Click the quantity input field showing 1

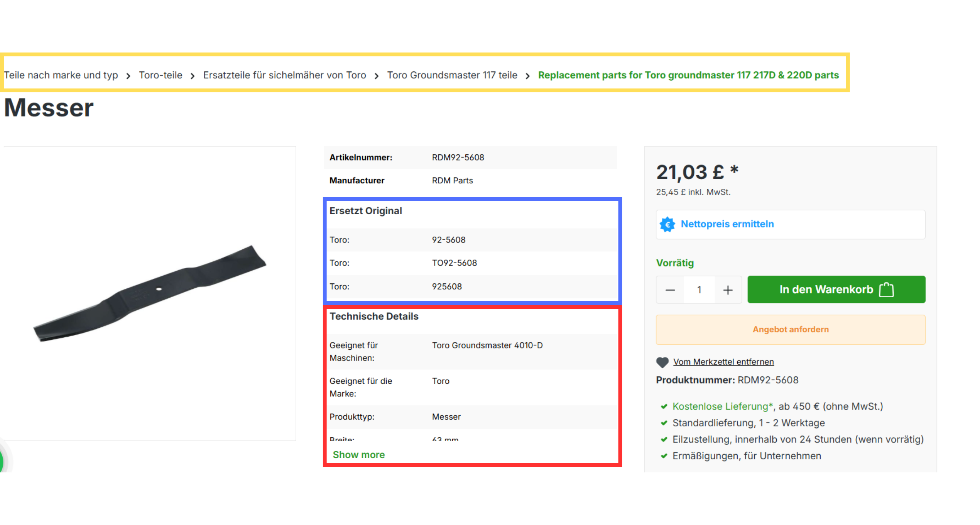(x=699, y=290)
